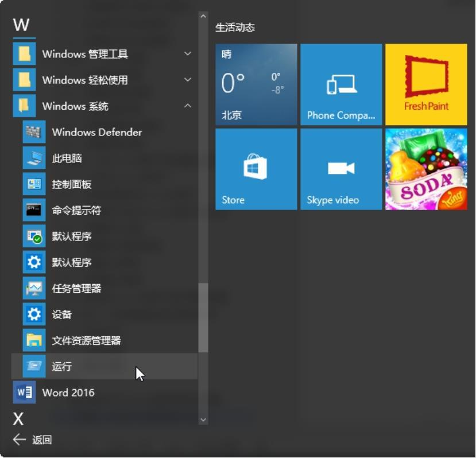This screenshot has width=476, height=458.
Task: Open Windows Defender via its wall icon
Action: pos(34,132)
